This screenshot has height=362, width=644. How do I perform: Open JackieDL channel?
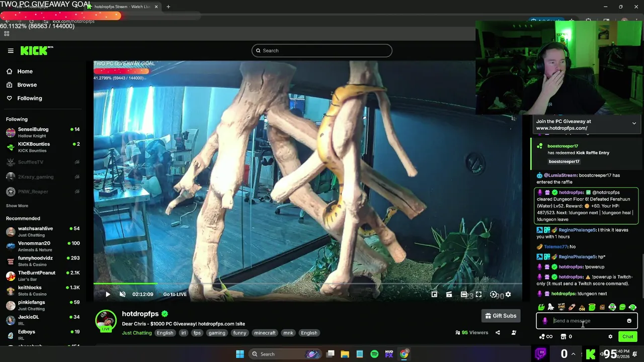[x=43, y=320]
